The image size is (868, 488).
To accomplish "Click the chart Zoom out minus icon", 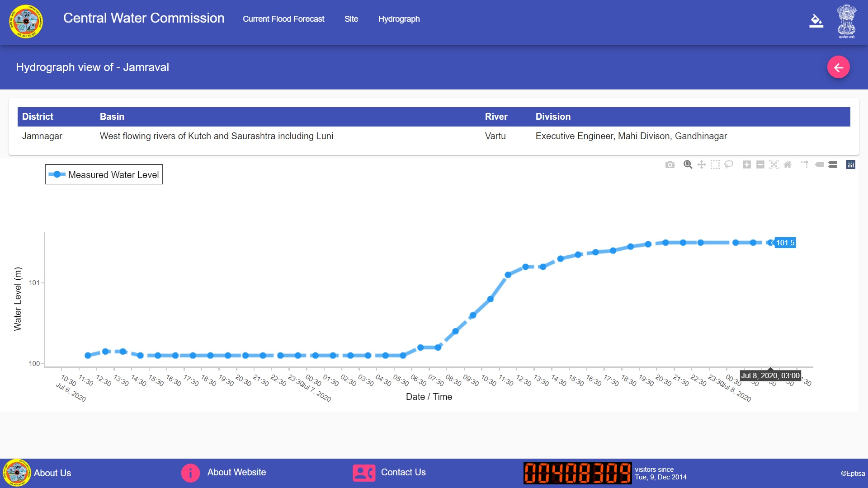I will (x=760, y=165).
